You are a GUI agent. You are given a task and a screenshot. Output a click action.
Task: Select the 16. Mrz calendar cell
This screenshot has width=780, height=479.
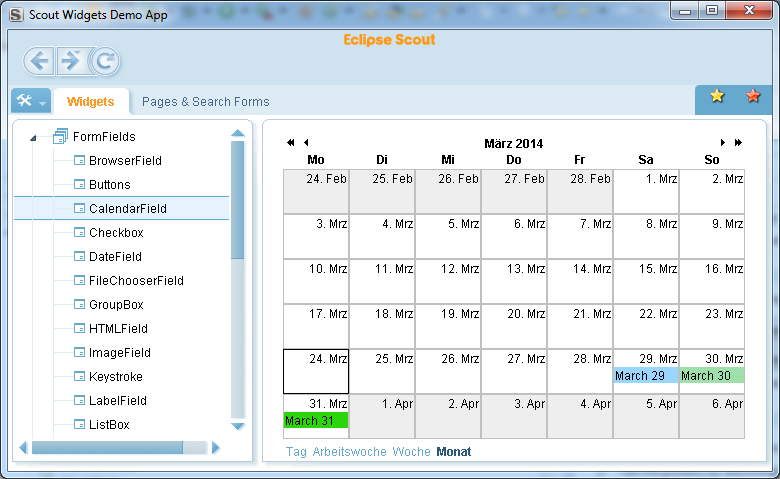click(712, 282)
